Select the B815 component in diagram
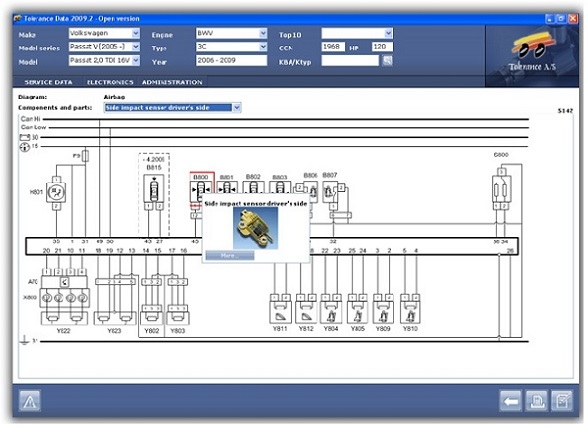Image resolution: width=588 pixels, height=429 pixels. (154, 189)
